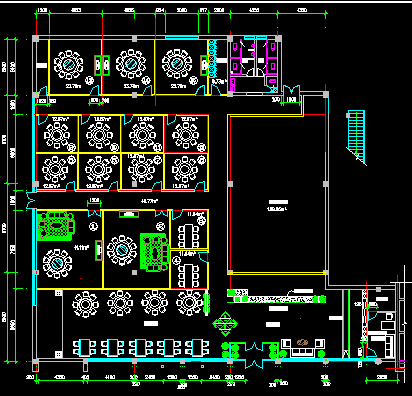Image resolution: width=412 pixels, height=396 pixels.
Task: Select the round table in the top-left banquet room
Action: tap(68, 65)
